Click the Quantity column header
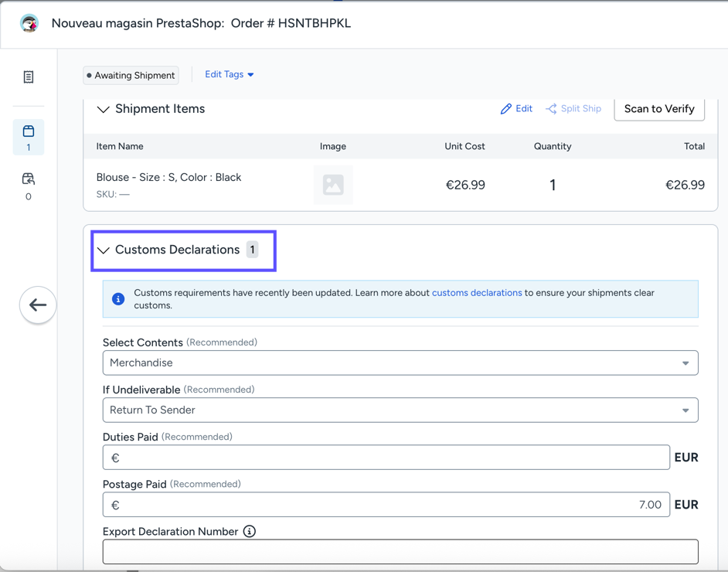Screen dimensions: 728x572 pyautogui.click(x=553, y=146)
